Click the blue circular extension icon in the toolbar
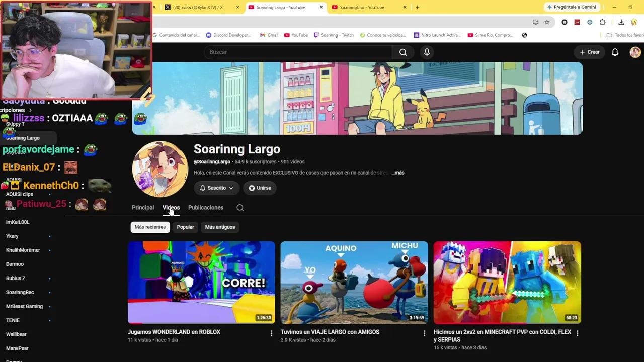 click(590, 22)
